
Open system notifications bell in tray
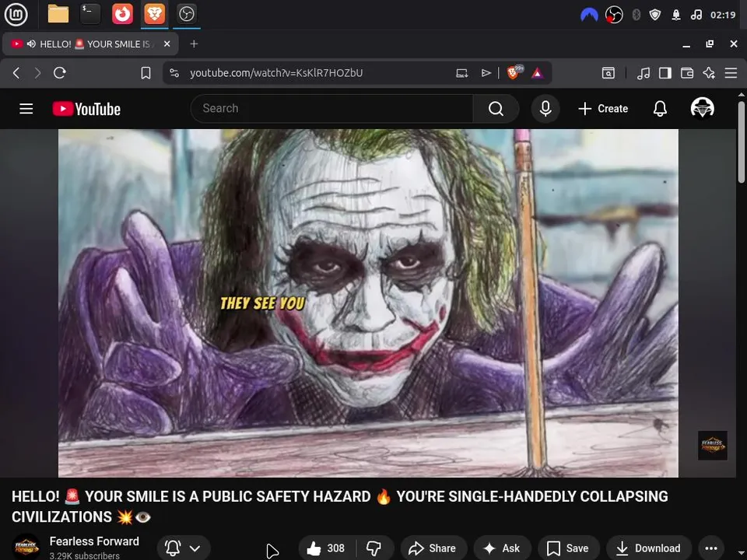point(676,15)
